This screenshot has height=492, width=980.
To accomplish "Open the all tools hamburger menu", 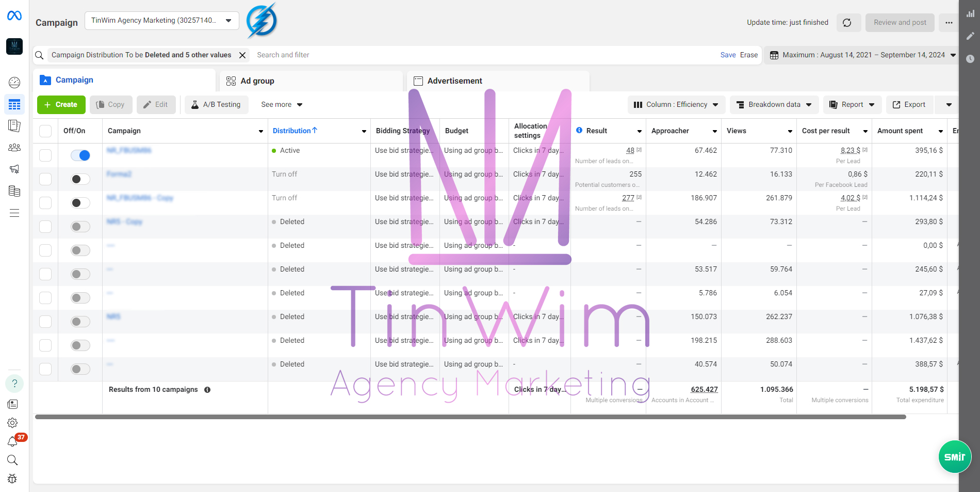I will coord(14,213).
